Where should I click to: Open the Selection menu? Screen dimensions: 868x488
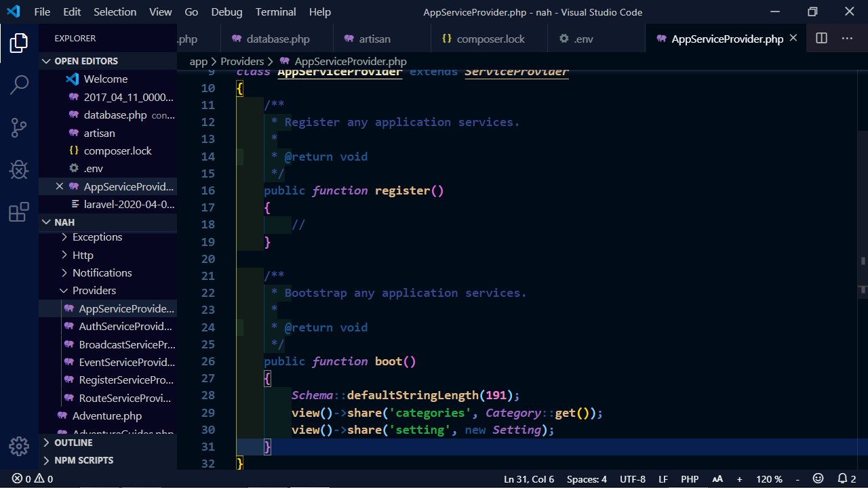point(115,12)
